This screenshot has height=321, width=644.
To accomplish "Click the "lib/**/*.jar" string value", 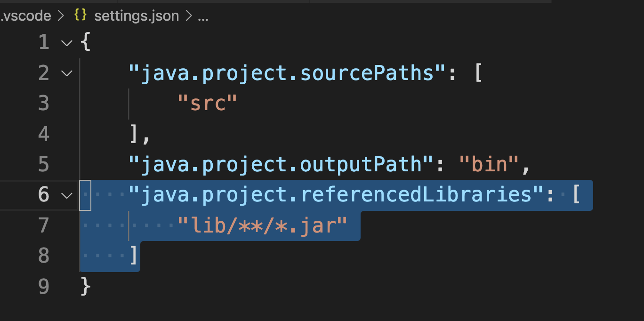I will [x=262, y=225].
